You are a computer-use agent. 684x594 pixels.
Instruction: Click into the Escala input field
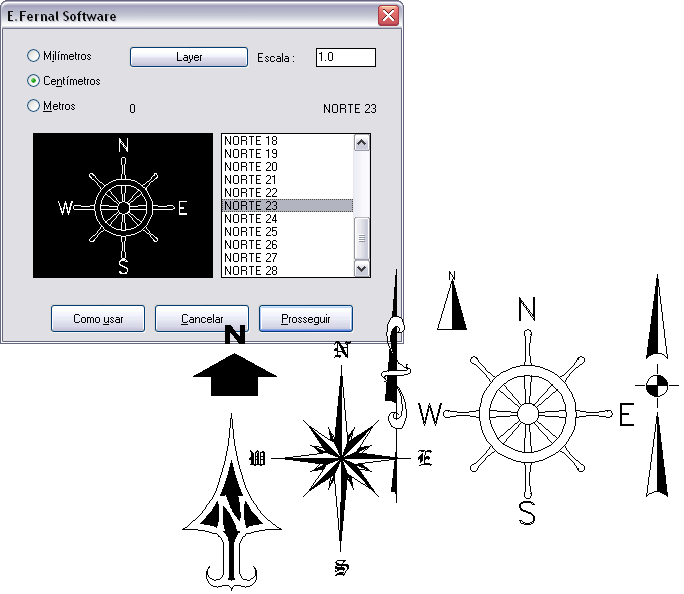(x=345, y=57)
